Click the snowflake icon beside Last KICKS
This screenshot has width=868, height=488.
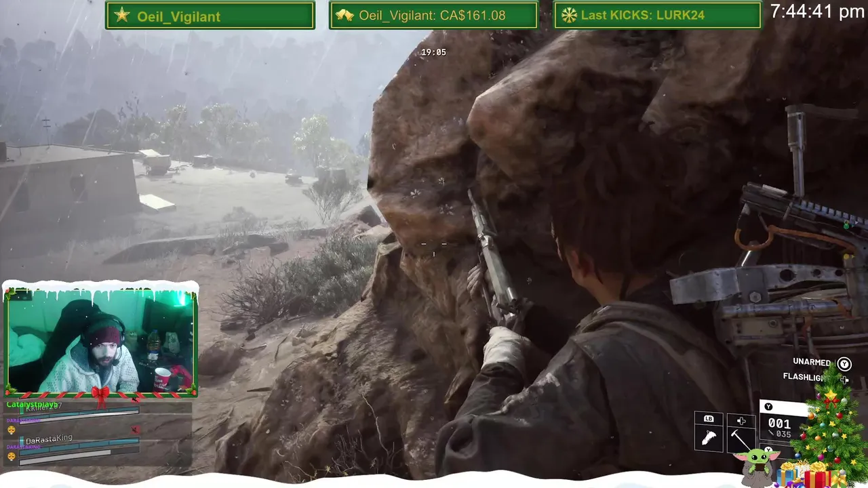[x=570, y=15]
